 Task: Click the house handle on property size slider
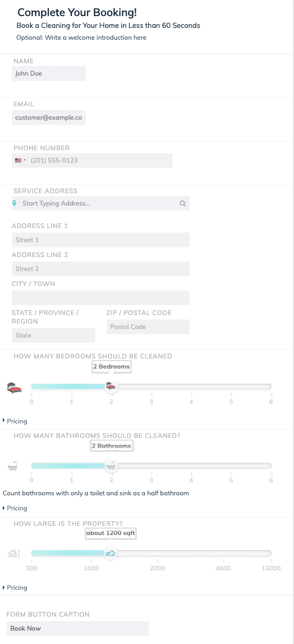coord(111,553)
